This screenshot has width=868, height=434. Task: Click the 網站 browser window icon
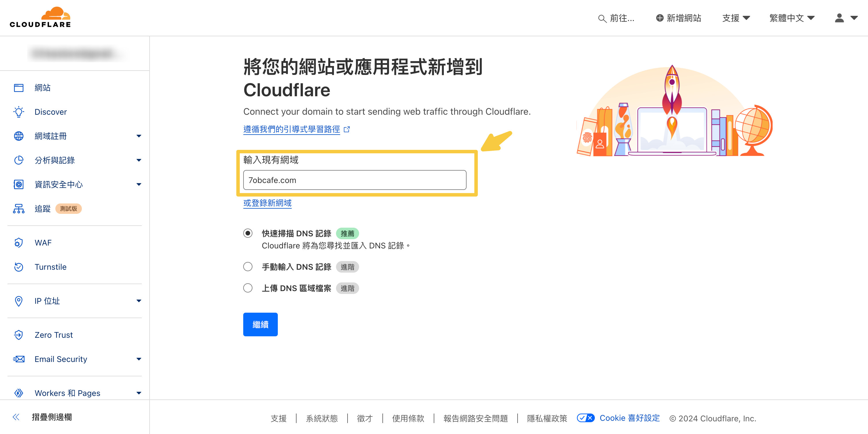[18, 88]
